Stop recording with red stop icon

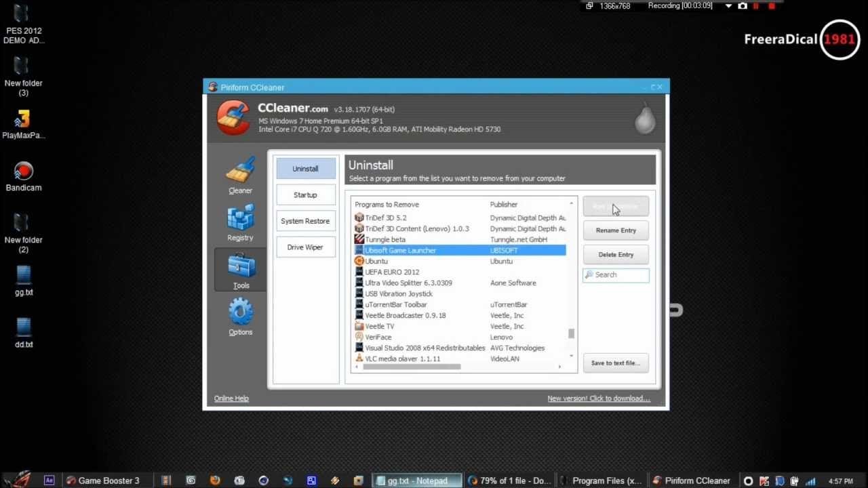(772, 6)
